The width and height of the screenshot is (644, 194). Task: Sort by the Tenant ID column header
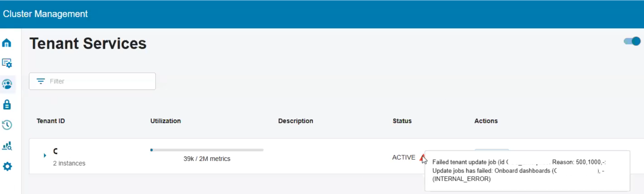pos(50,121)
